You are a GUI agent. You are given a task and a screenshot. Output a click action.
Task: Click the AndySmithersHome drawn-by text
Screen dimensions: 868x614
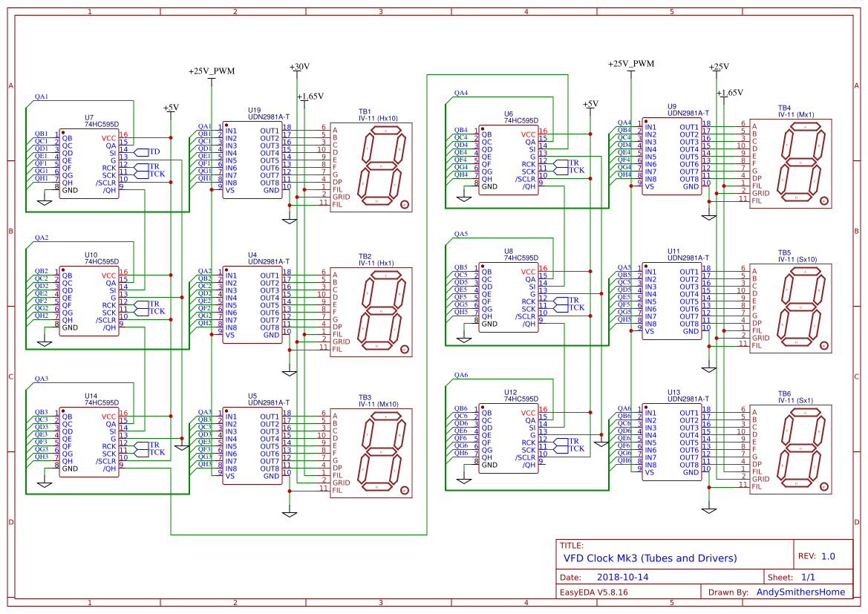[x=800, y=592]
